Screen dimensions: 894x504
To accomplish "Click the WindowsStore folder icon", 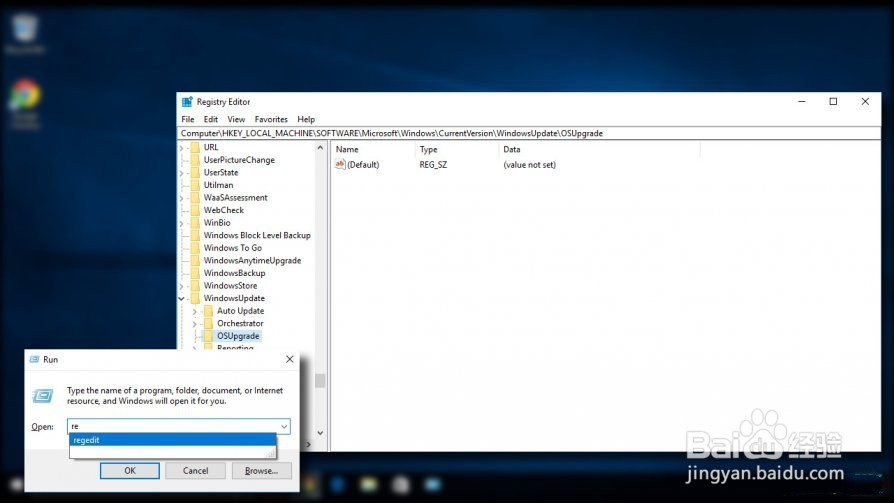I will (195, 285).
